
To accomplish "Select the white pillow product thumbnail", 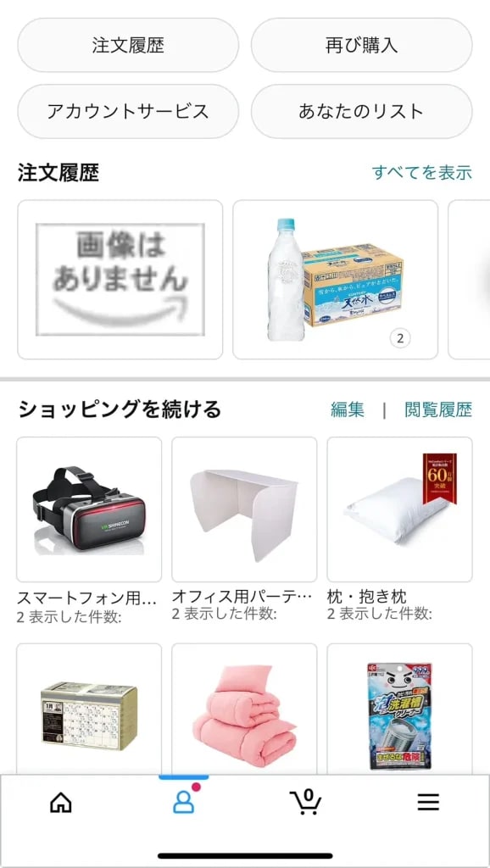I will [x=400, y=509].
